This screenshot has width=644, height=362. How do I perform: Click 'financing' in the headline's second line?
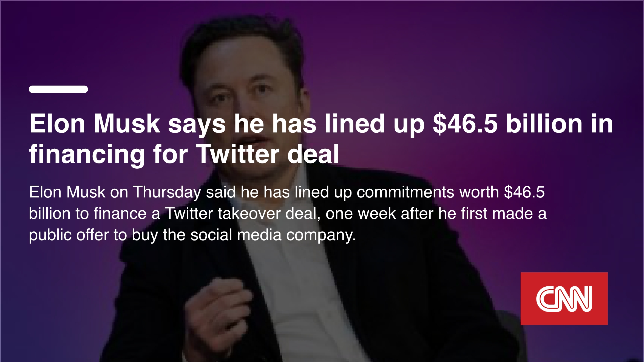[x=87, y=155]
